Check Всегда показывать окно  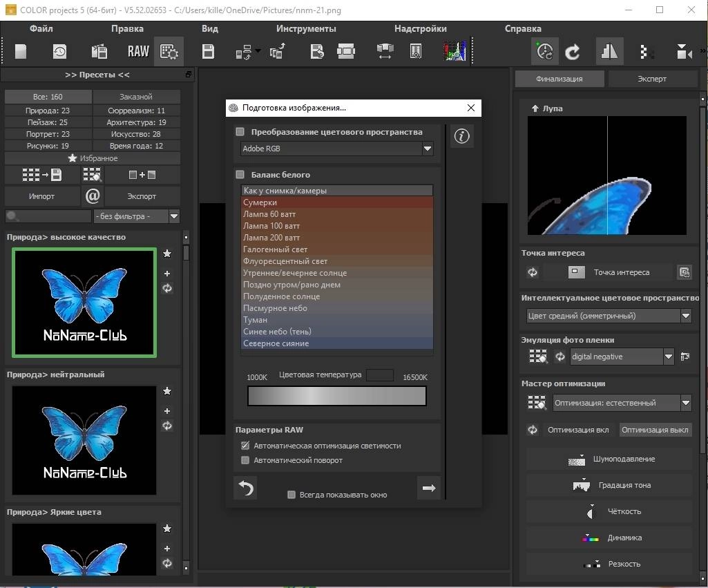291,495
